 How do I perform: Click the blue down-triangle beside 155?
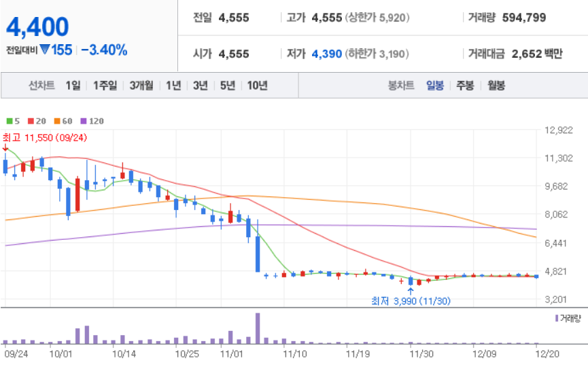coord(45,49)
